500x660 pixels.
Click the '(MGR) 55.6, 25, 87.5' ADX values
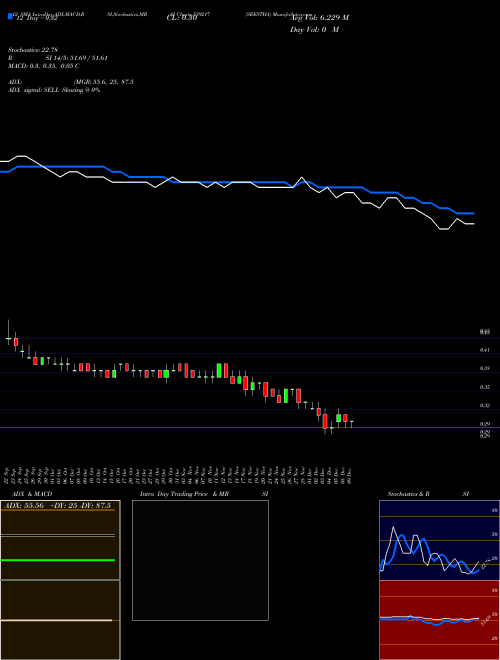click(x=104, y=82)
